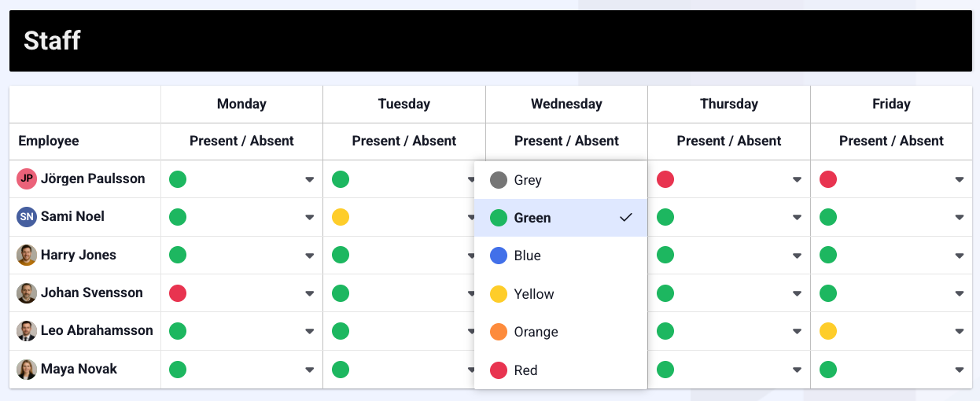Expand Johan Svensson's Monday dropdown arrow
The width and height of the screenshot is (980, 401).
click(310, 294)
